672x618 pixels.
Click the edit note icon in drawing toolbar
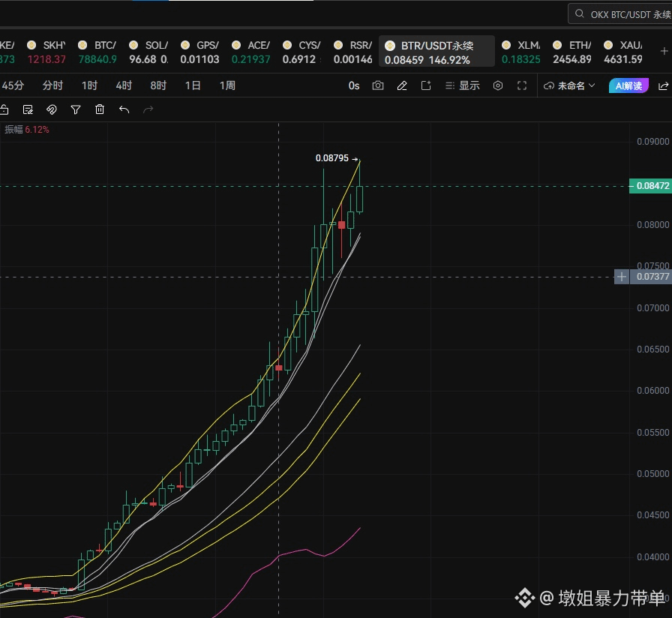(x=28, y=109)
